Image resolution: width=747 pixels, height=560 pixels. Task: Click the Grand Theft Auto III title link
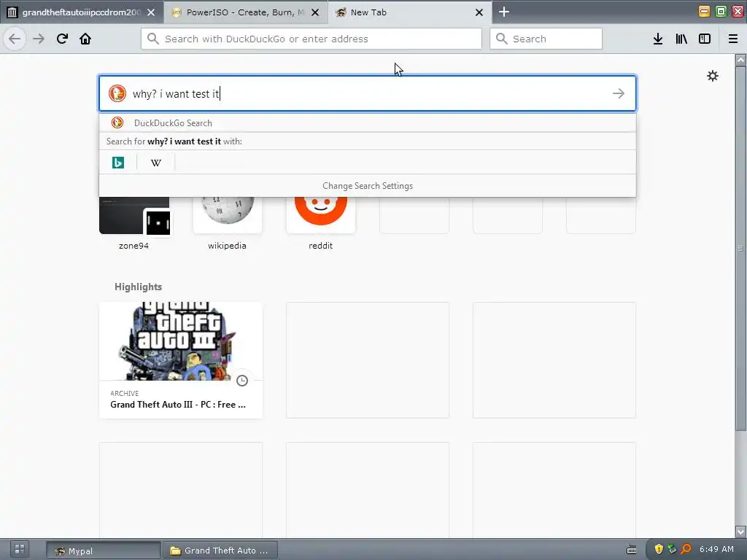click(178, 404)
